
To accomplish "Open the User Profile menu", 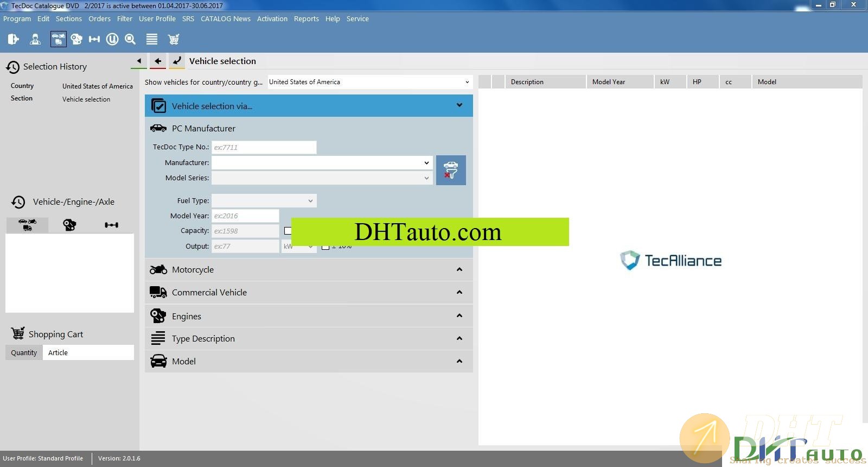I will [157, 18].
